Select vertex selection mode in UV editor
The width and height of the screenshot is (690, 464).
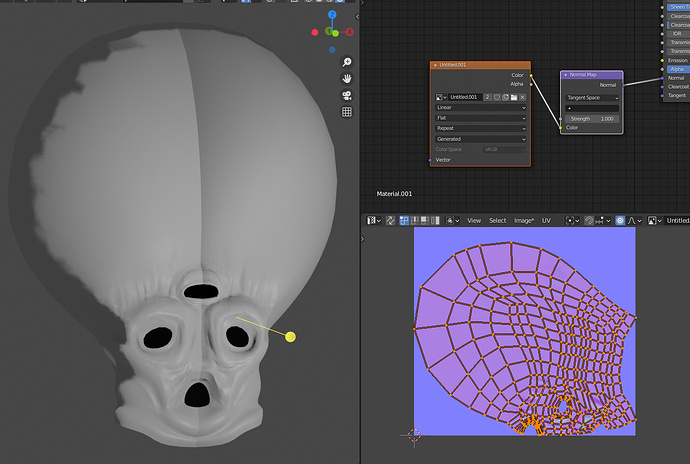(x=404, y=221)
